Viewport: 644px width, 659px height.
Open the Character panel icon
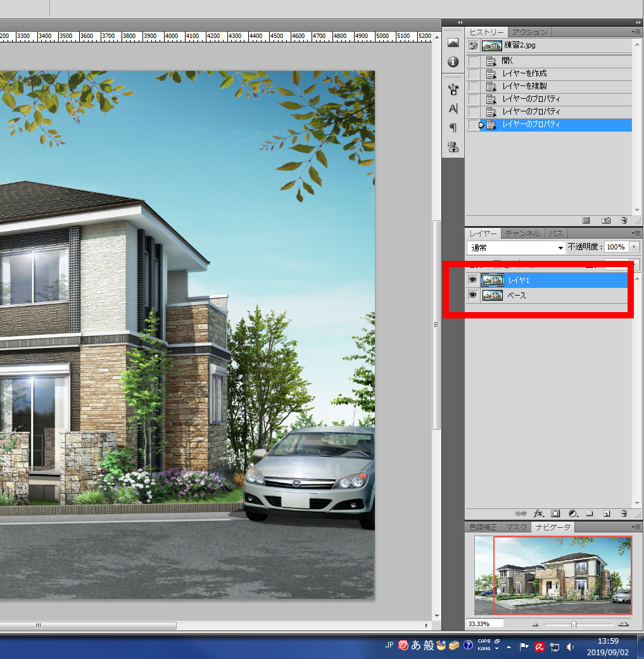coord(453,108)
